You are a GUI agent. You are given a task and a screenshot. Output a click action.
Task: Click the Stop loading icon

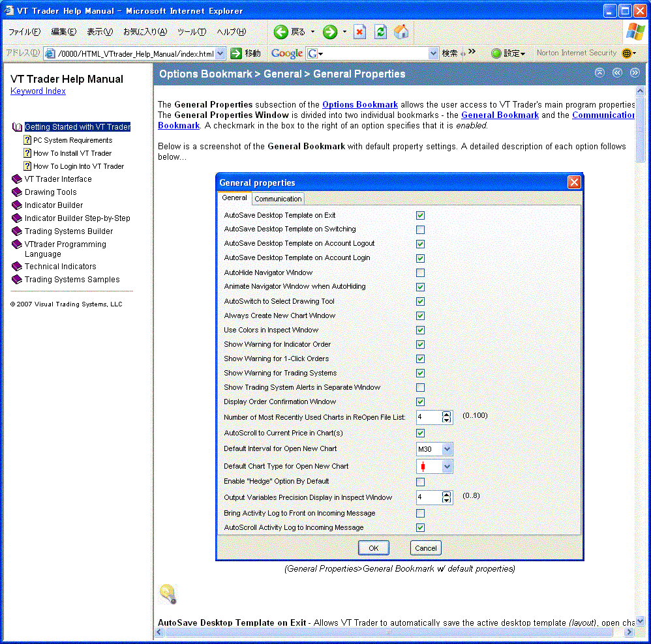point(359,31)
